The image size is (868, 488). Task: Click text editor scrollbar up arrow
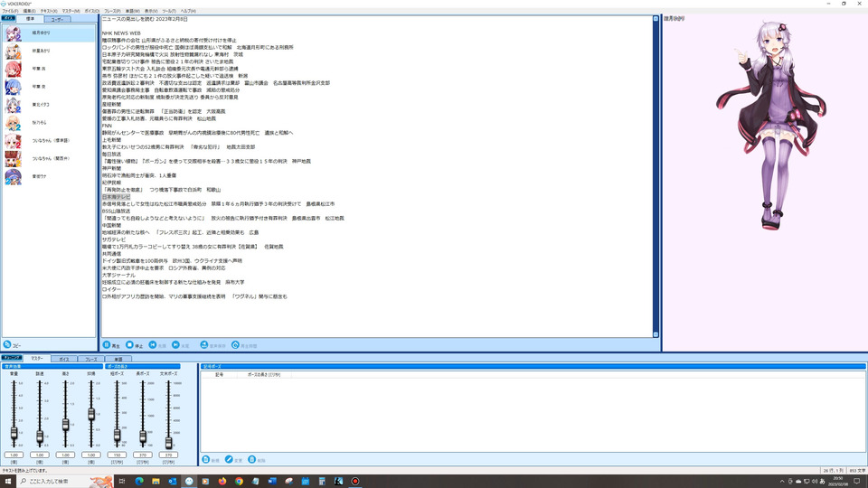[x=656, y=19]
